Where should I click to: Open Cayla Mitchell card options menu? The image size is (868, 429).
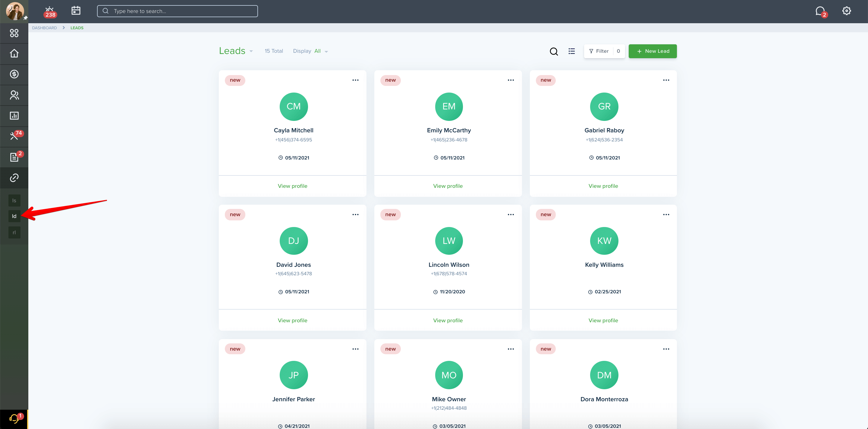[x=356, y=80]
